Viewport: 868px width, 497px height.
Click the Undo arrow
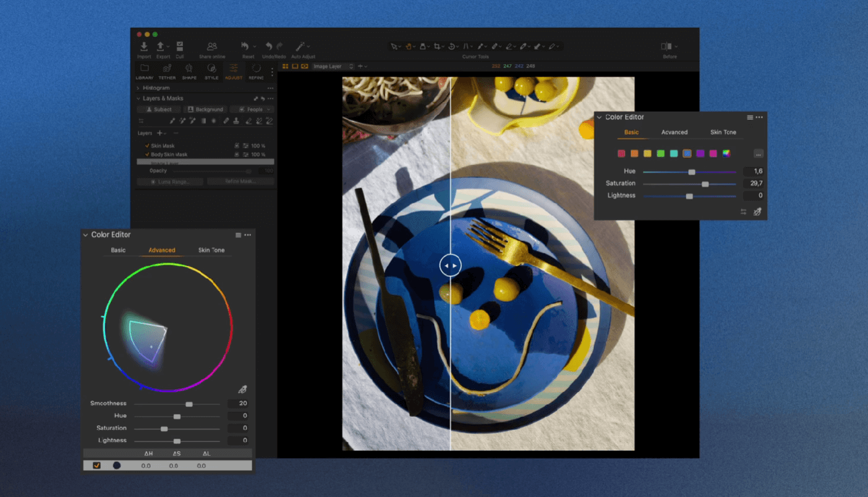pos(269,46)
